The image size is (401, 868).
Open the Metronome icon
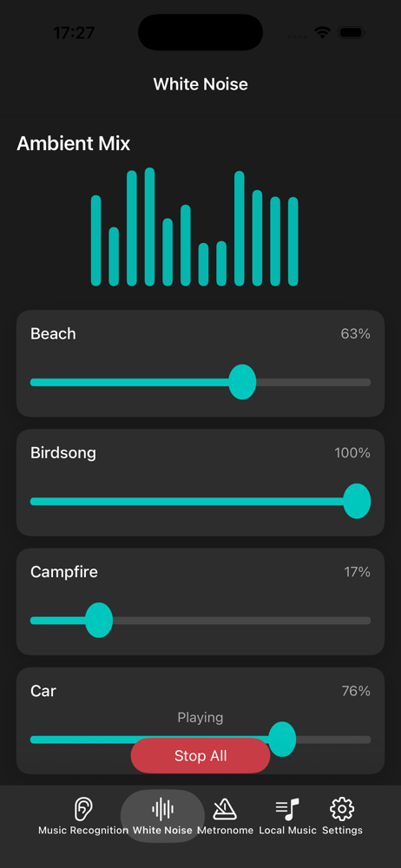225,809
